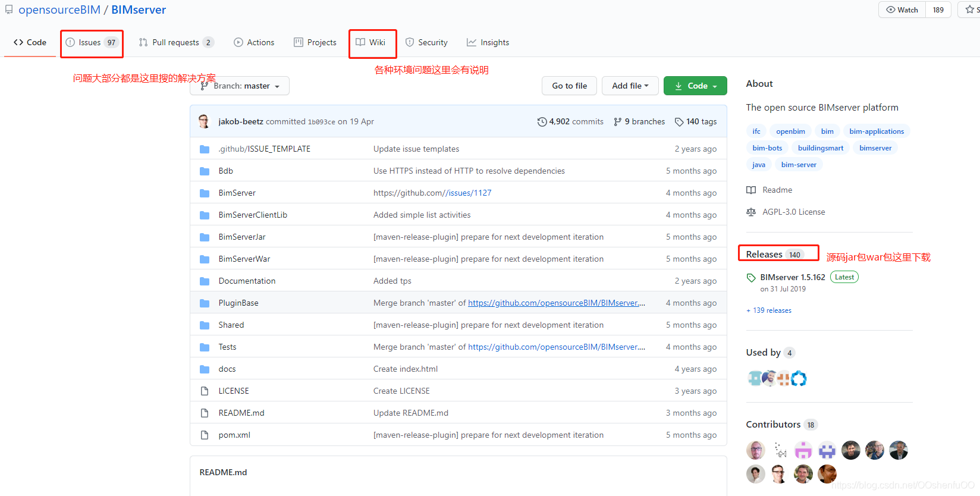Open the BimServerClientLib folder
Screen dimensions: 980x496
tap(253, 215)
